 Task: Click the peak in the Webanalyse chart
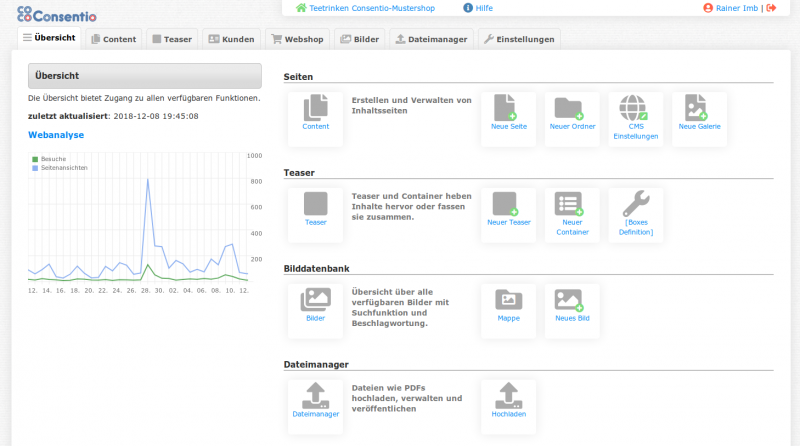click(x=148, y=181)
